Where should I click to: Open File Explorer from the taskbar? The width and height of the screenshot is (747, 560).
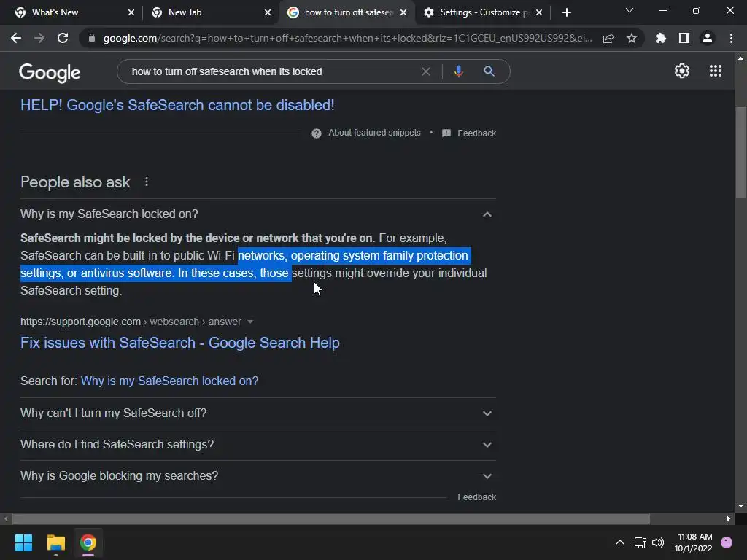tap(55, 542)
